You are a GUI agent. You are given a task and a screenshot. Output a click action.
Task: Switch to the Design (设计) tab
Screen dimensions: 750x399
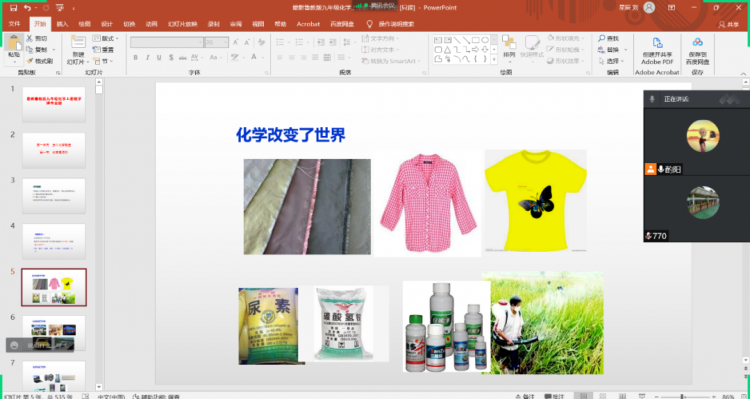click(x=107, y=24)
